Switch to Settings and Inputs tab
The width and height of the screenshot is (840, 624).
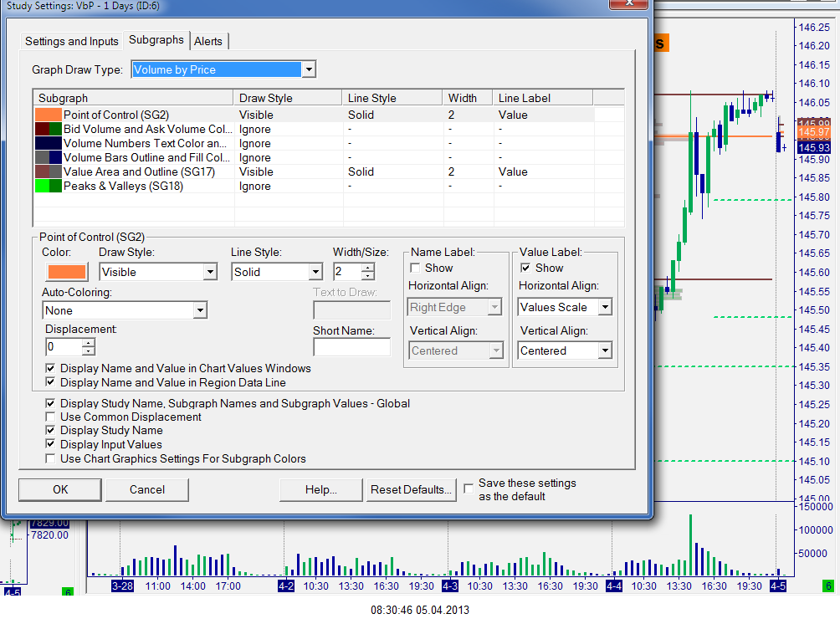(x=72, y=41)
